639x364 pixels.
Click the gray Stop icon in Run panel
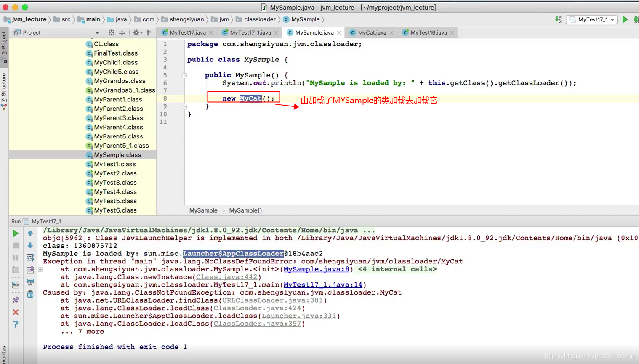click(16, 245)
